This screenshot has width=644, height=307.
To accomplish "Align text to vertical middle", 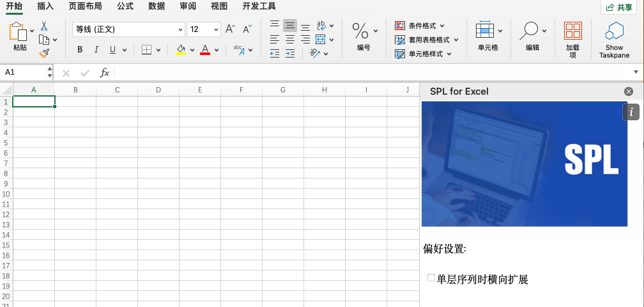I will (x=290, y=26).
